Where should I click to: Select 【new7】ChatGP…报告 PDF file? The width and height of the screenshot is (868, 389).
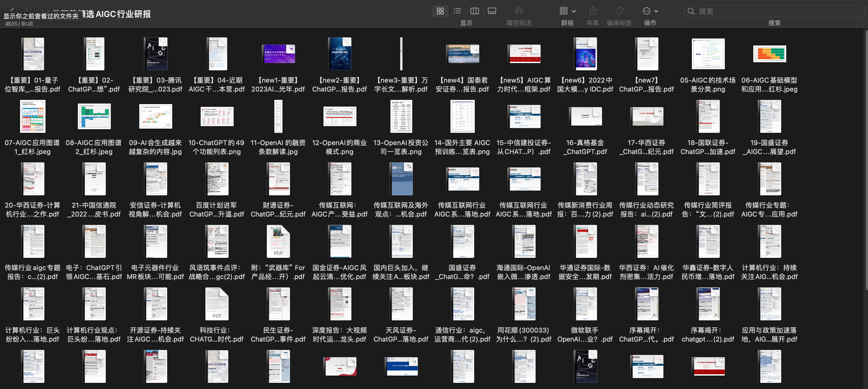pyautogui.click(x=647, y=54)
